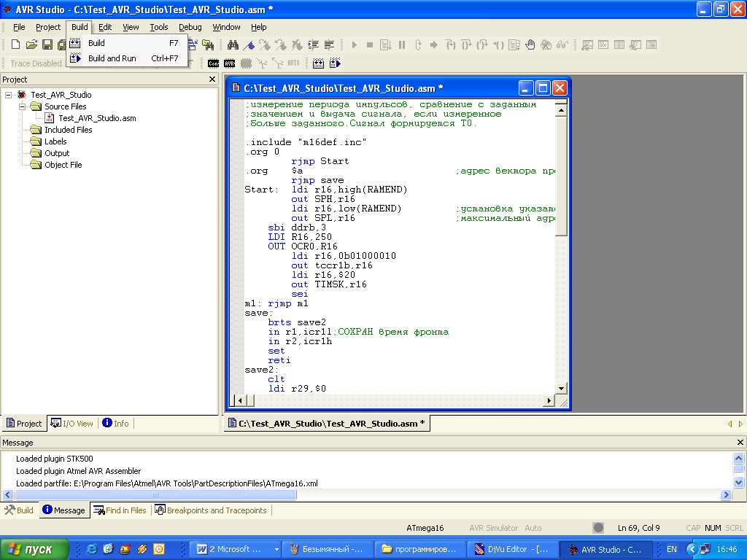The height and width of the screenshot is (560, 747).
Task: Choose Build and Run menu entry
Action: point(126,58)
